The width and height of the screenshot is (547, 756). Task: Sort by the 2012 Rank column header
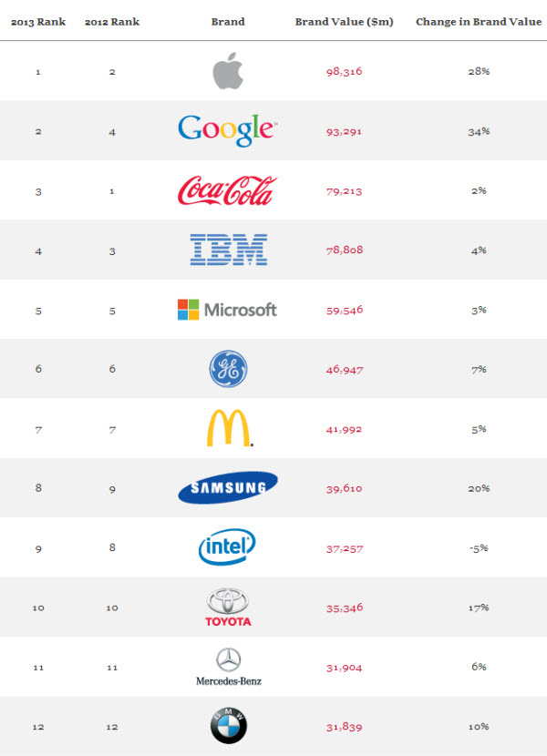pos(112,22)
